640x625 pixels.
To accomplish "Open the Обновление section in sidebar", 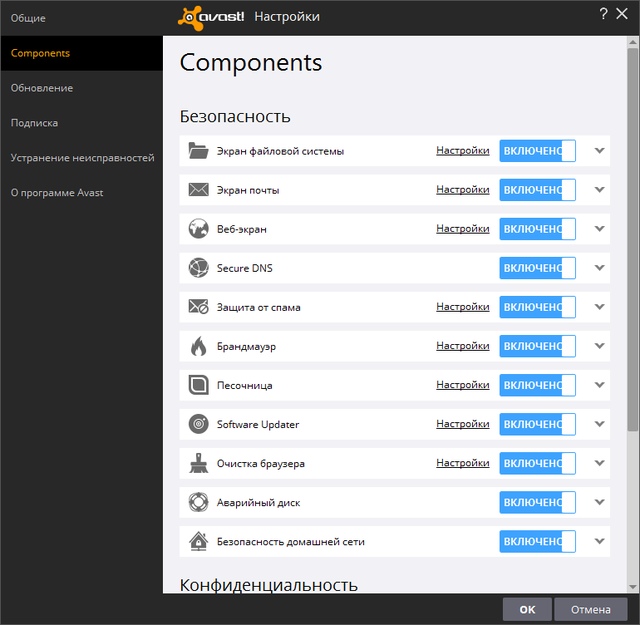I will pos(42,88).
